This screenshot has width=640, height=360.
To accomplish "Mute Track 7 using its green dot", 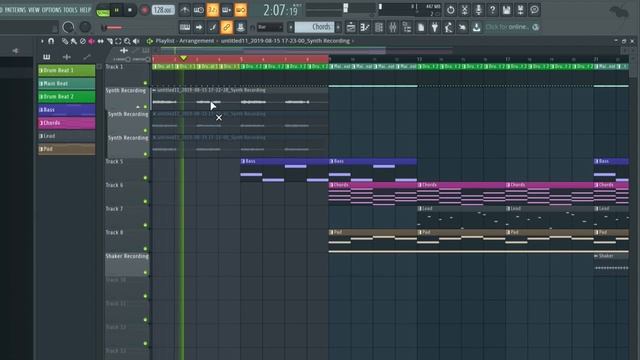I will click(x=145, y=225).
